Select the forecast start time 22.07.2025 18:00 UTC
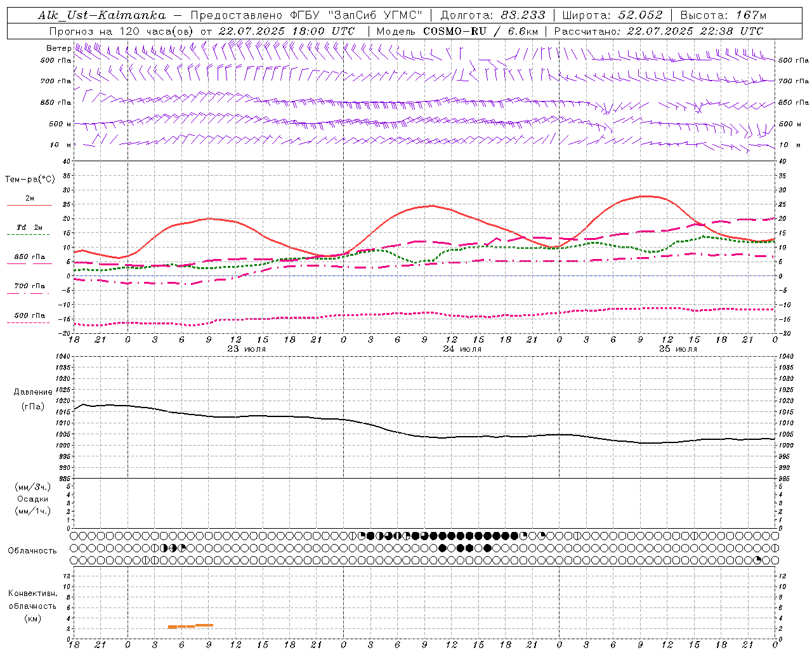Viewport: 812px width, 650px height. click(x=286, y=31)
